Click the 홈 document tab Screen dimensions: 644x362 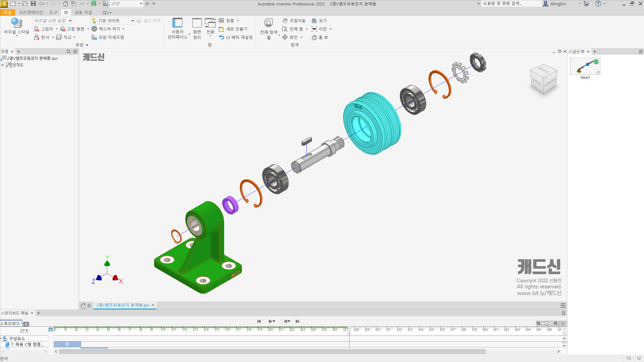tap(86, 305)
